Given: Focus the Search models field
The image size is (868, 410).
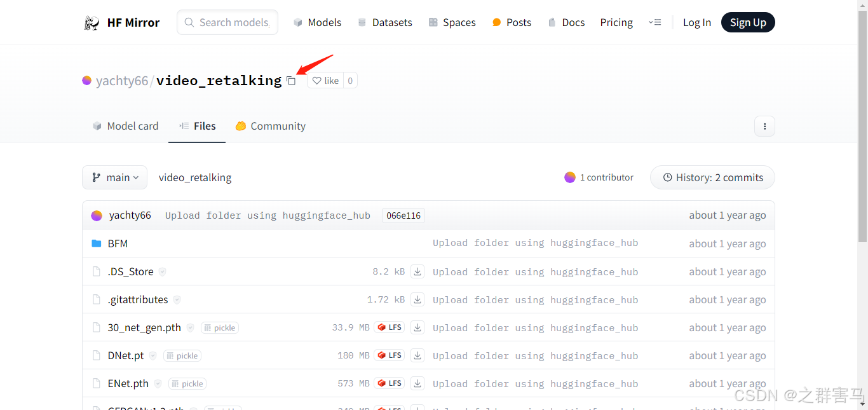Looking at the screenshot, I should pos(227,22).
